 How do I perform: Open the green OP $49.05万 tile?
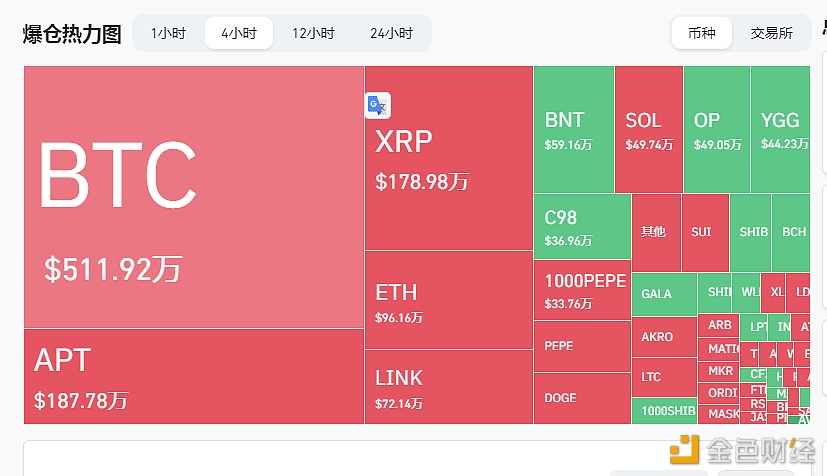click(x=717, y=129)
